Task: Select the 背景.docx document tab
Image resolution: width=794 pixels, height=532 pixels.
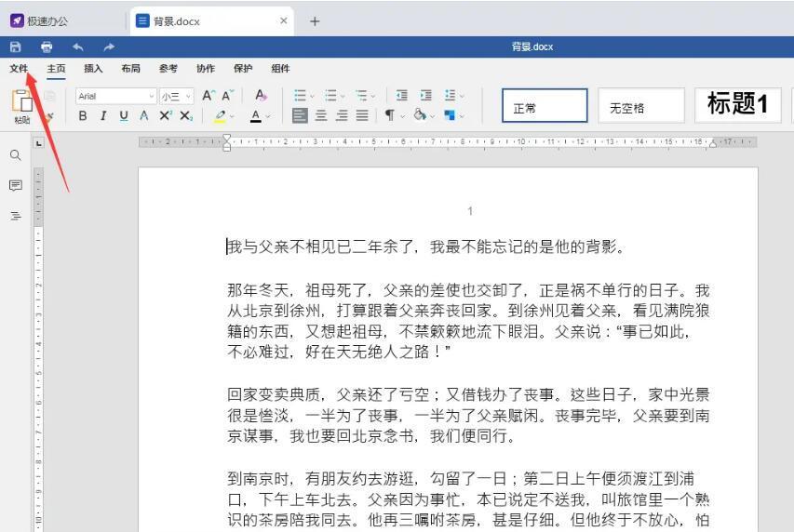Action: coord(211,21)
